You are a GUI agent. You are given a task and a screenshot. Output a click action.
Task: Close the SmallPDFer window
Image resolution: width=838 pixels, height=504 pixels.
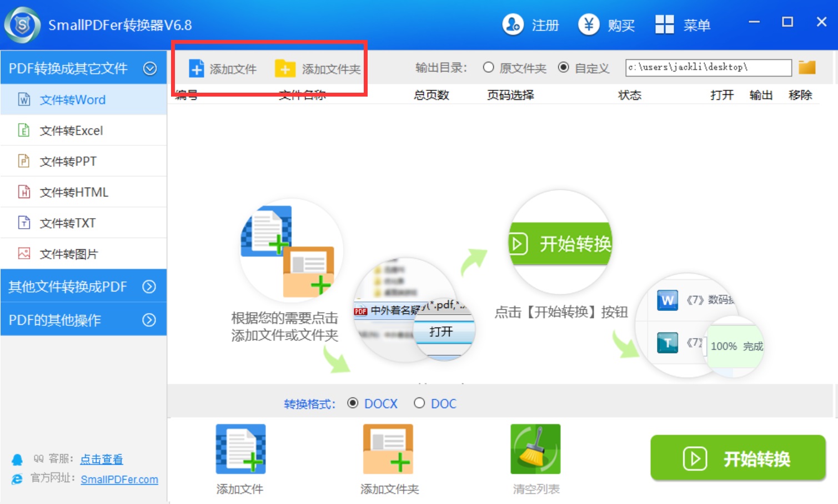coord(821,22)
